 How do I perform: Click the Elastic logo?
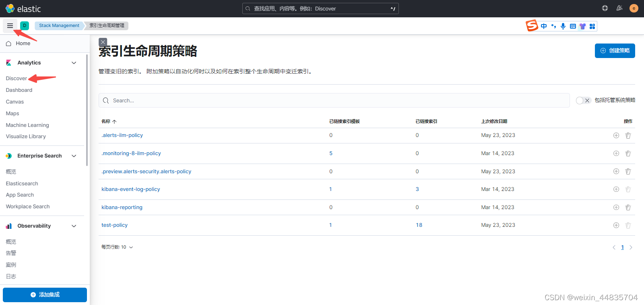click(23, 8)
